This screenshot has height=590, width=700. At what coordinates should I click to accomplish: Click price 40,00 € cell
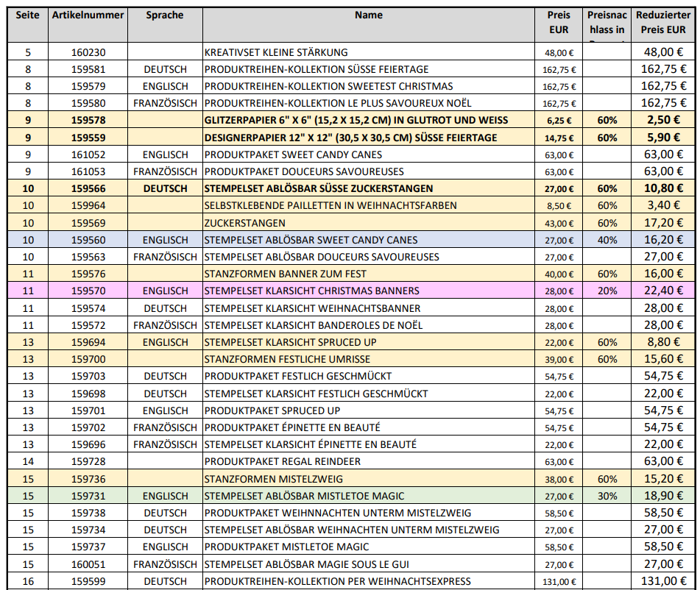coord(559,274)
